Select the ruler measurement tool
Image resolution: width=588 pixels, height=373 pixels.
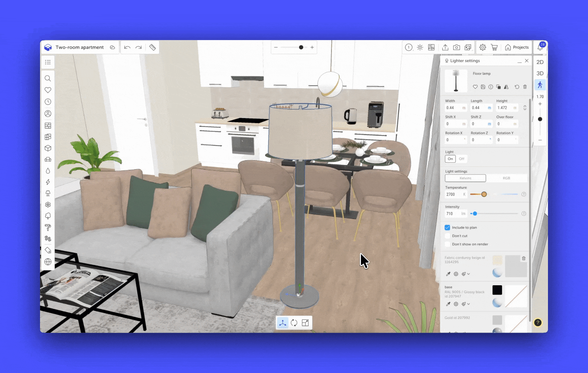click(153, 47)
